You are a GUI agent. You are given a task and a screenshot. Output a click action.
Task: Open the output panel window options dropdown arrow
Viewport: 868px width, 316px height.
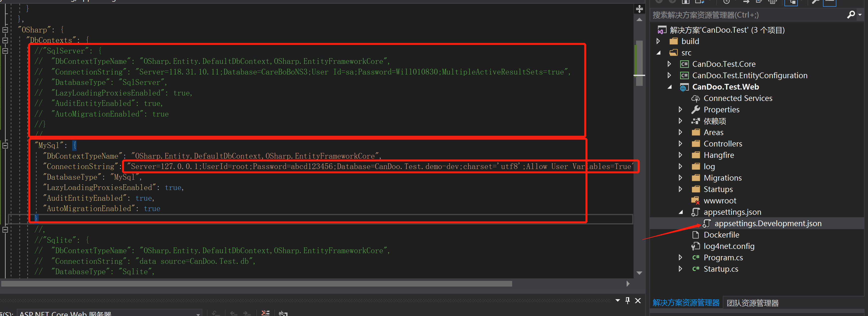(617, 300)
